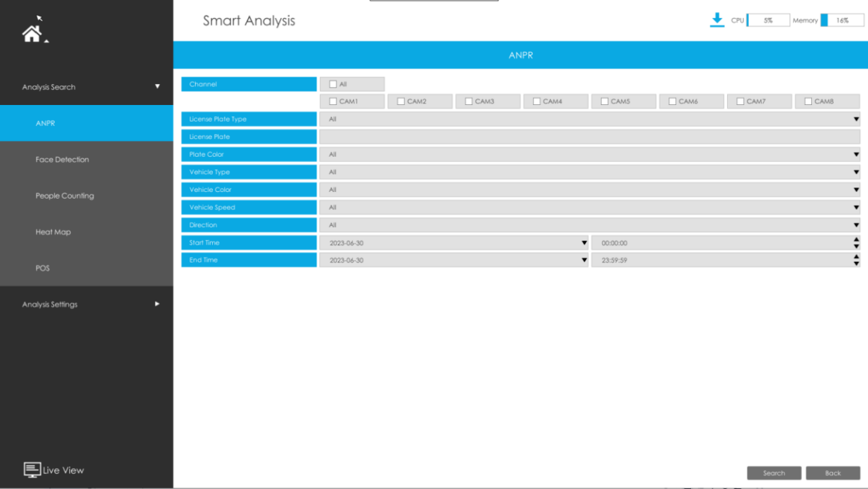The width and height of the screenshot is (868, 489).
Task: Toggle the CAM4 channel checkbox
Action: [x=537, y=101]
